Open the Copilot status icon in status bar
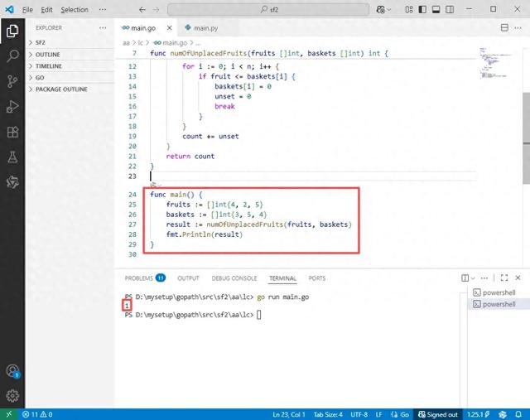The image size is (530, 420). tap(503, 414)
